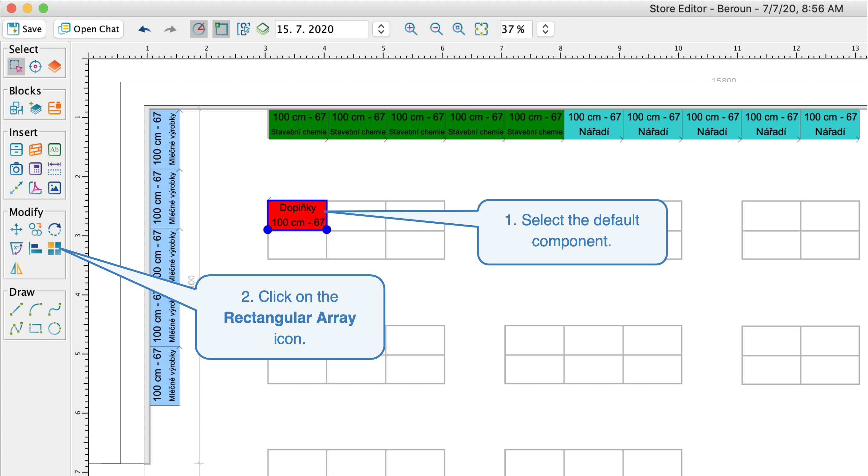Open the layers toolbar icon
The image size is (868, 476).
[263, 29]
